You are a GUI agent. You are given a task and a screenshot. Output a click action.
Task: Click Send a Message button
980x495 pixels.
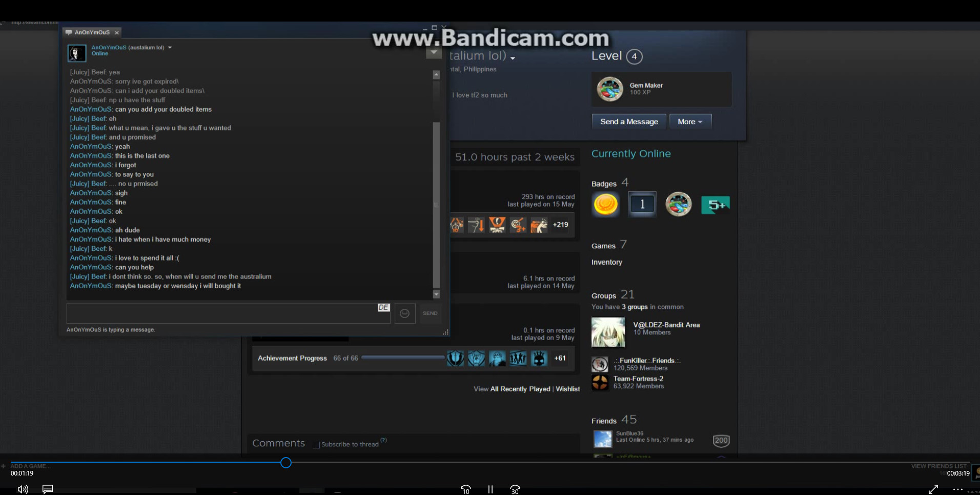point(628,122)
